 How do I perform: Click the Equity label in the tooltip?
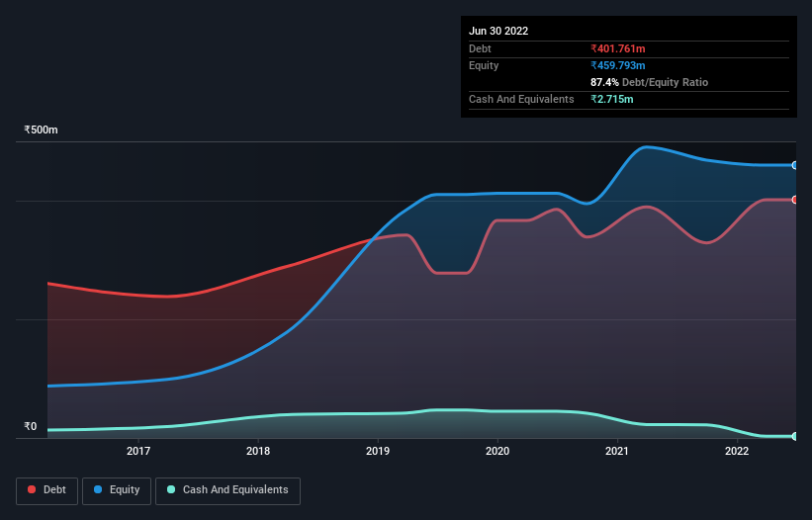[x=484, y=65]
